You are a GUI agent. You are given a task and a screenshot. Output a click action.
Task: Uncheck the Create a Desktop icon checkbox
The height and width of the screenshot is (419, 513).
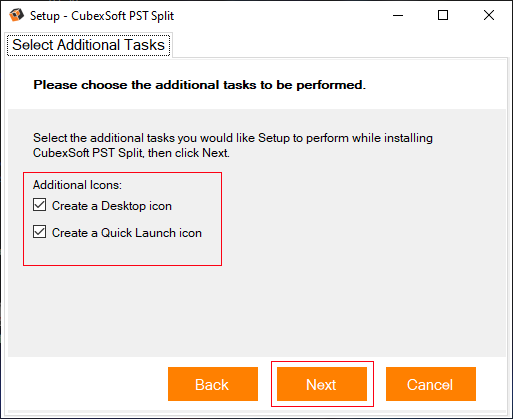[39, 205]
